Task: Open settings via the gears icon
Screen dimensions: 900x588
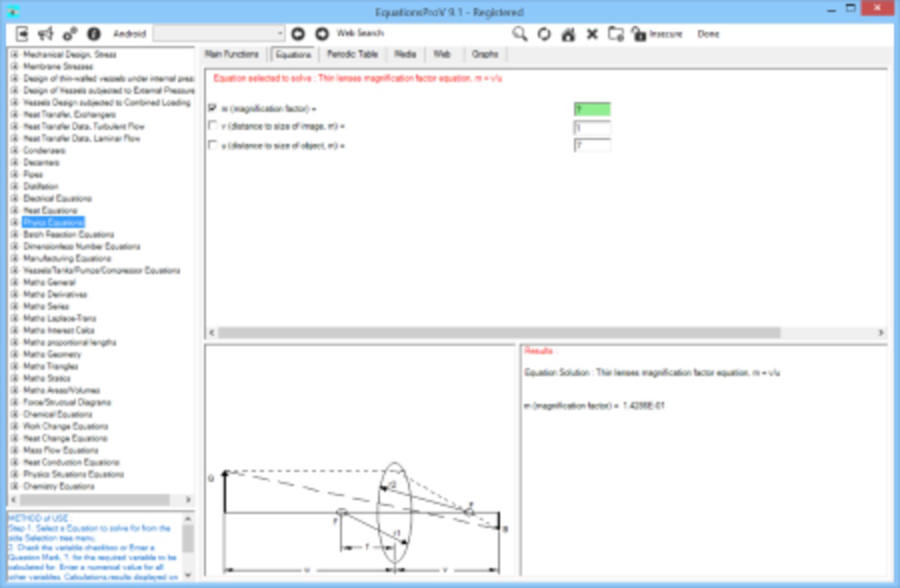Action: tap(70, 34)
